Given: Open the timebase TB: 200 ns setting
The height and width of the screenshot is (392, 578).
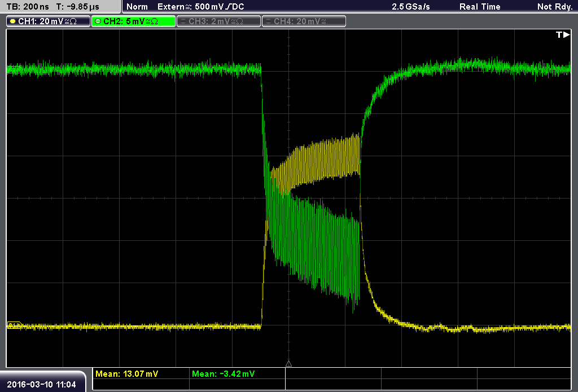Looking at the screenshot, I should point(28,7).
